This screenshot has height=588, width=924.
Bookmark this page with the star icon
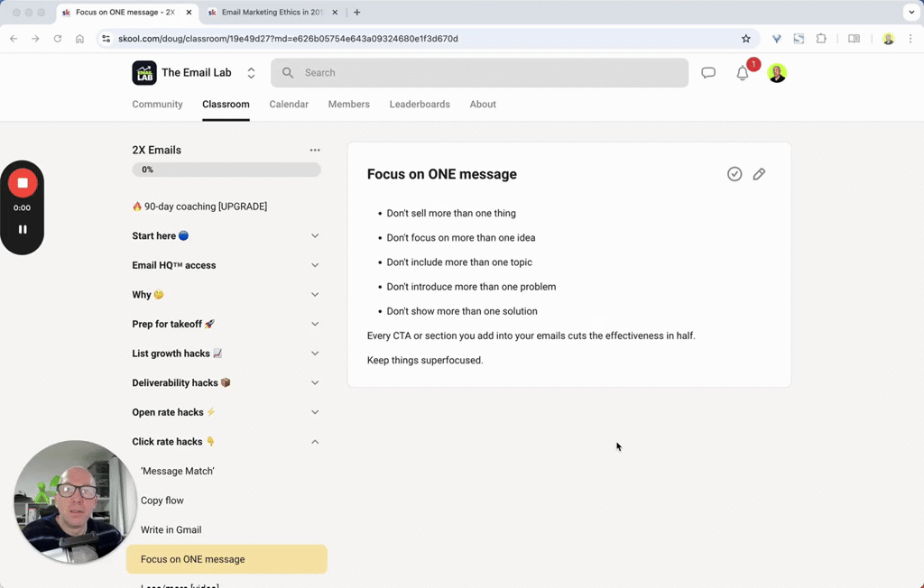pyautogui.click(x=746, y=39)
